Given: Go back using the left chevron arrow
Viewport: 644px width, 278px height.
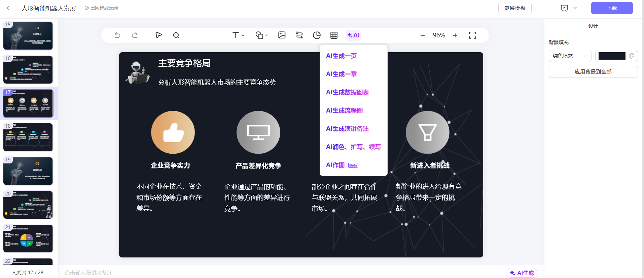Looking at the screenshot, I should coord(8,8).
